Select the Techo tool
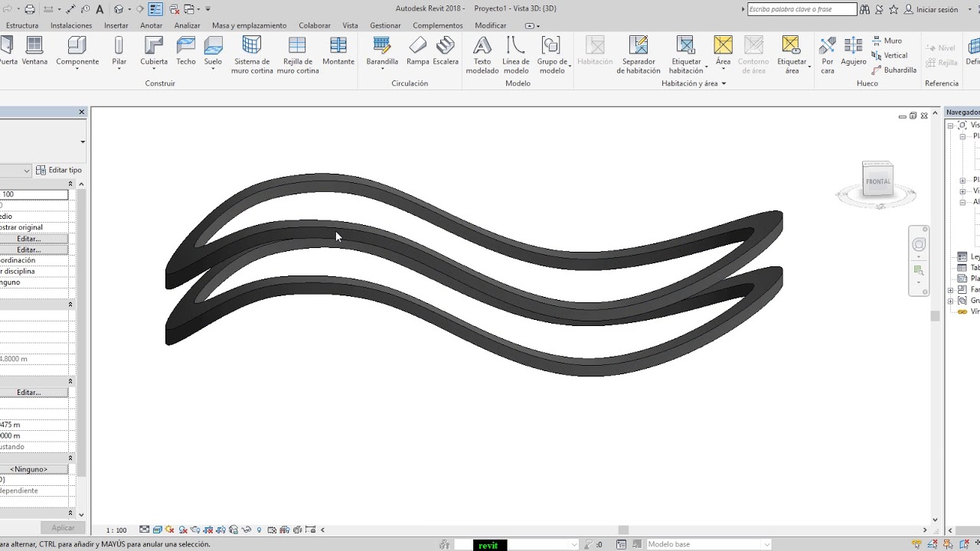Image resolution: width=980 pixels, height=551 pixels. click(x=186, y=51)
